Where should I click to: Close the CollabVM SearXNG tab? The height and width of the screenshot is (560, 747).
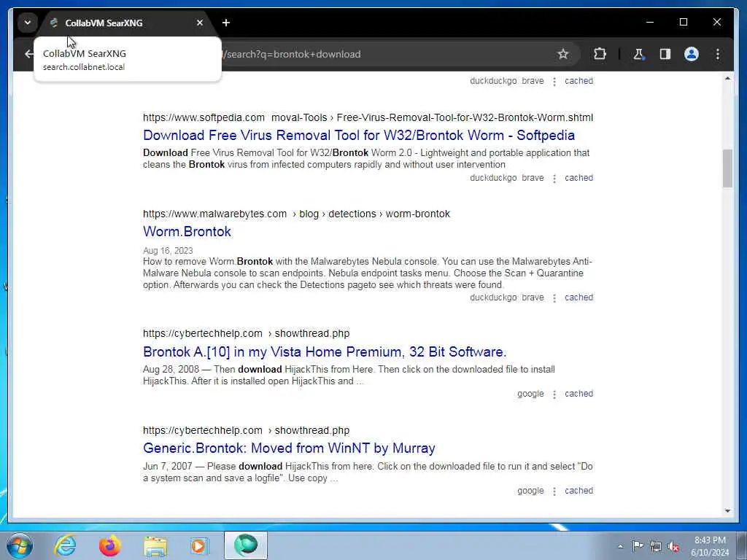click(x=200, y=23)
